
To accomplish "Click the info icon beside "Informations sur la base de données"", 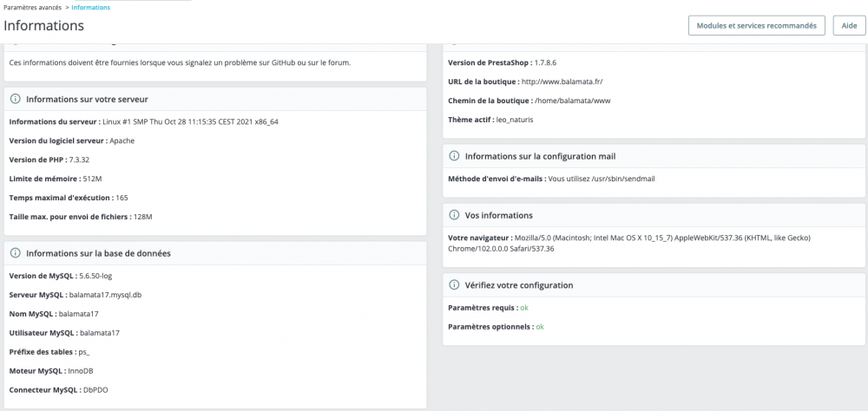I will point(15,254).
